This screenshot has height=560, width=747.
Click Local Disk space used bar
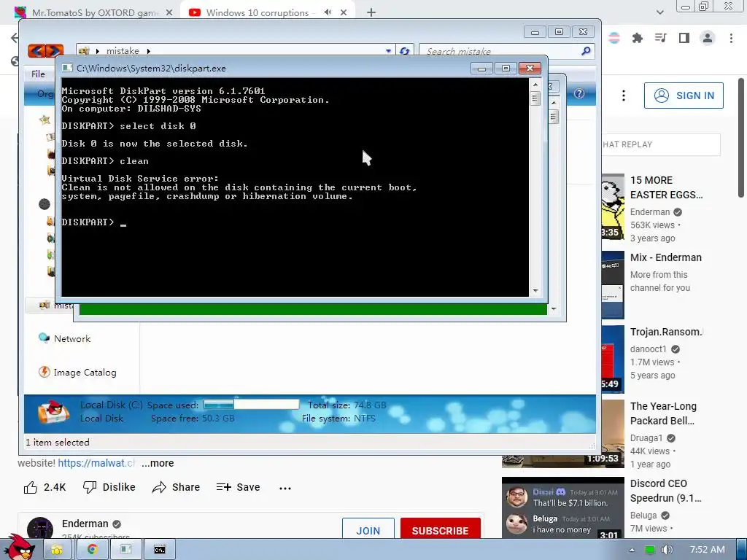tap(251, 405)
